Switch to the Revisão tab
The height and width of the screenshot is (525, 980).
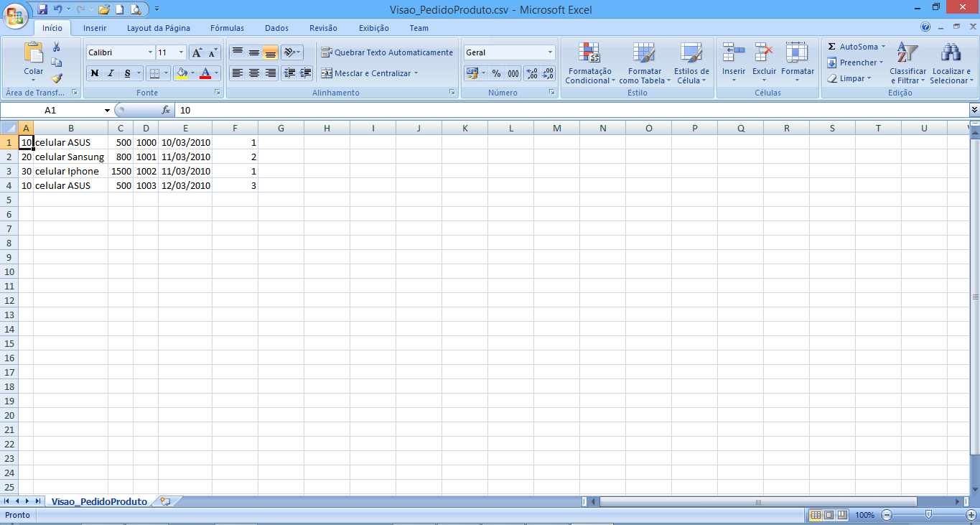pos(323,28)
